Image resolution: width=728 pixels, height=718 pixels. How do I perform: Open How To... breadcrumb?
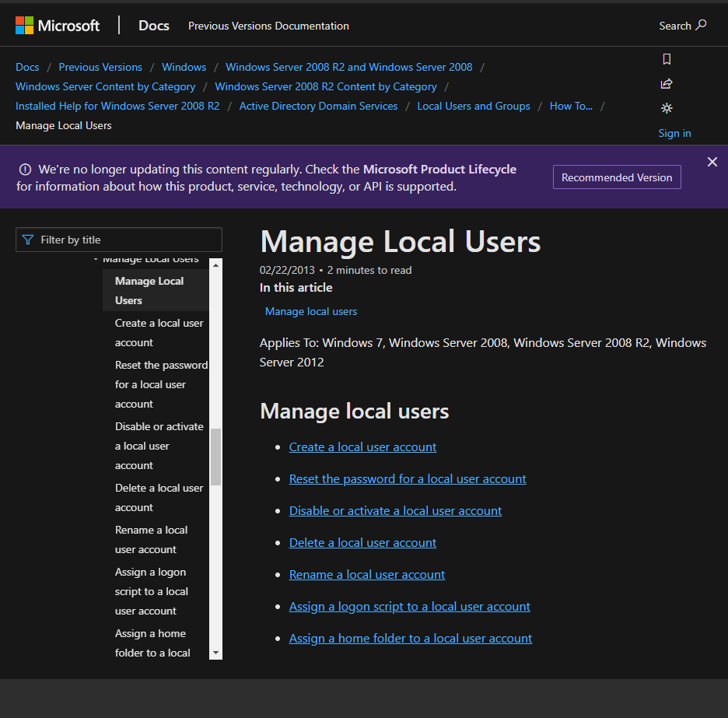tap(571, 106)
